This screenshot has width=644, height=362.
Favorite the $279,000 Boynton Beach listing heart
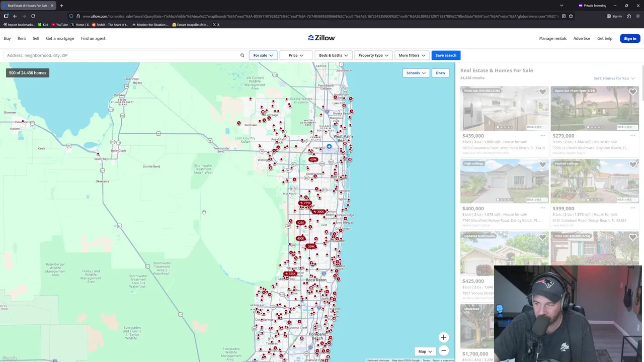(x=632, y=92)
